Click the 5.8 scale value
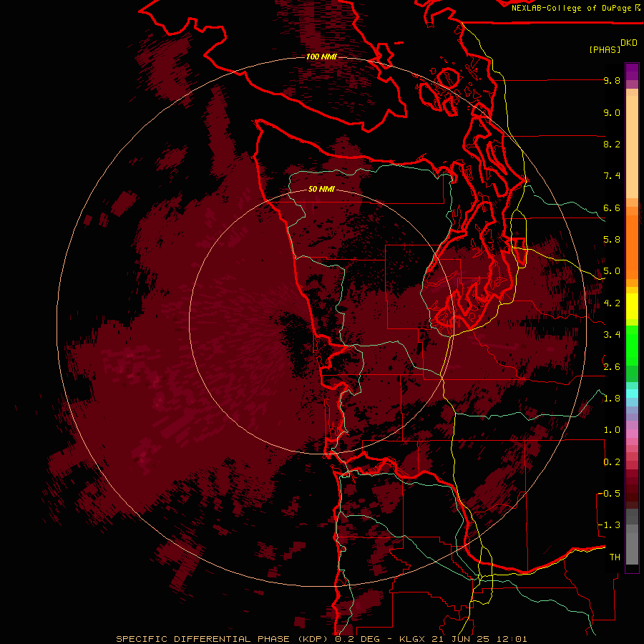The height and width of the screenshot is (644, 644). tap(612, 240)
